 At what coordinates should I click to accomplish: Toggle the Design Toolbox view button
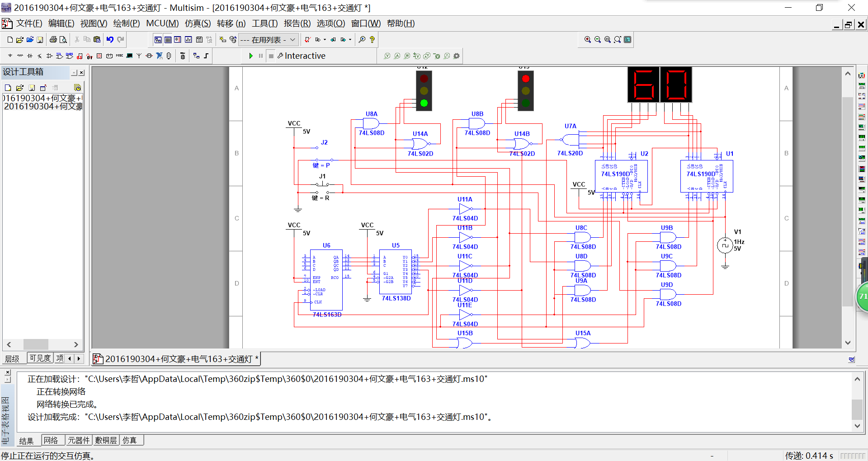[x=158, y=40]
